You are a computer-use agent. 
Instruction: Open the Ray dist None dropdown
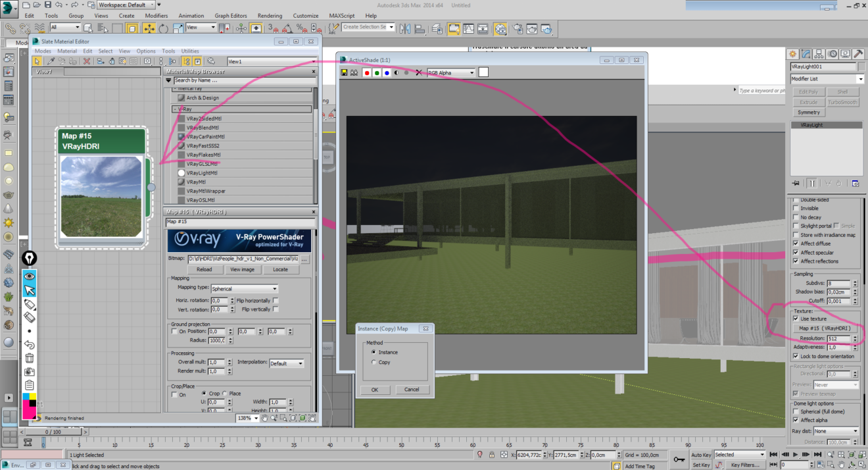tap(836, 431)
